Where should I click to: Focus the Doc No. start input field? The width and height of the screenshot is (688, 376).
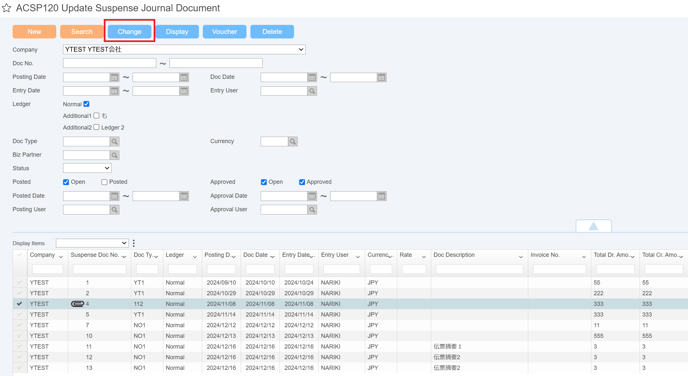[x=110, y=63]
